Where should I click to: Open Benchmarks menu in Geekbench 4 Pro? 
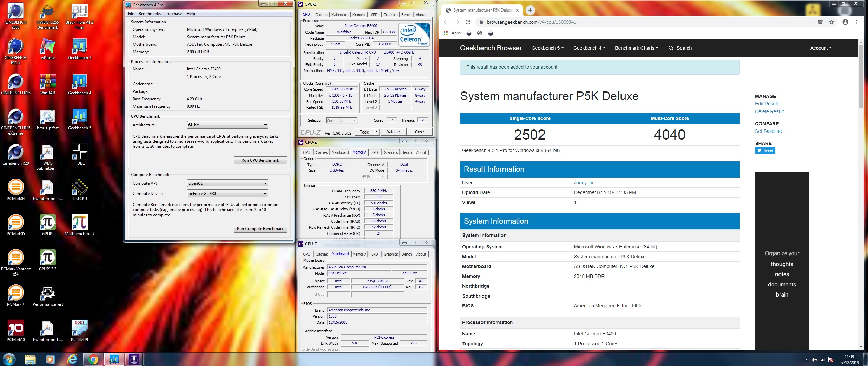point(150,14)
